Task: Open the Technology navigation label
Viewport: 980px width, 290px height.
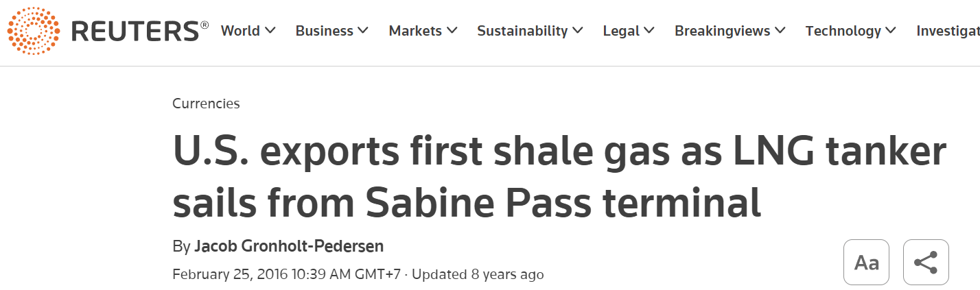Action: point(843,31)
